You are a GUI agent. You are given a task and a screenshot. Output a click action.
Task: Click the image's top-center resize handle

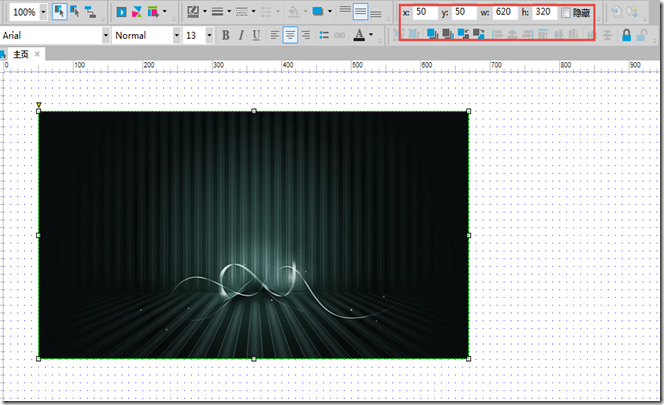tap(254, 111)
